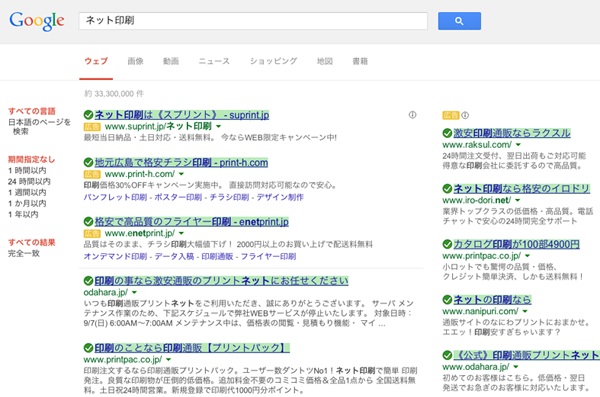Open 激安印刷通販ならラクスル ad link
The image size is (600, 397).
click(512, 133)
